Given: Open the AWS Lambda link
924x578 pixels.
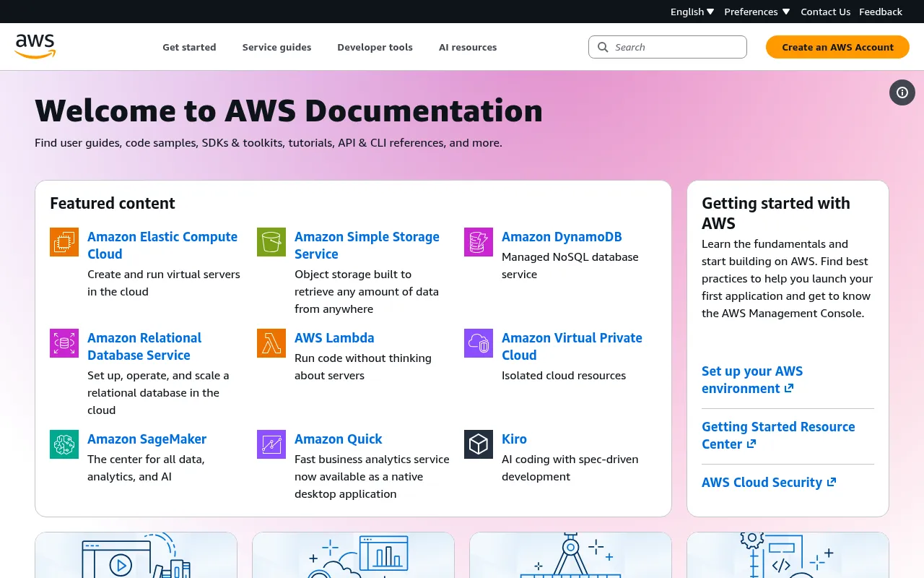Looking at the screenshot, I should (334, 337).
